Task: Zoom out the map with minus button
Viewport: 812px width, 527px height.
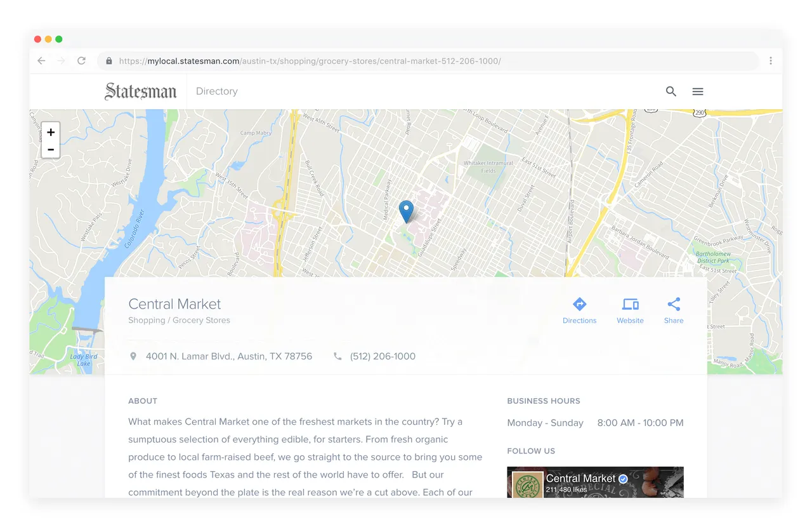Action: click(51, 149)
